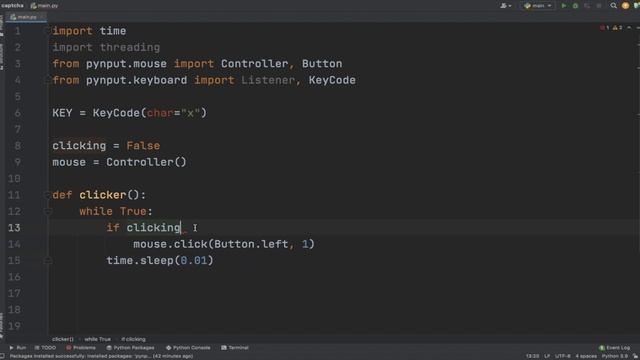Click the lock icon in status bar

point(635,356)
